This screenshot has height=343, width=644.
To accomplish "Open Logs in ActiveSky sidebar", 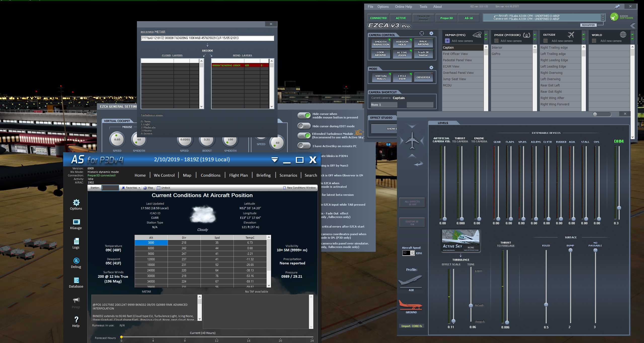I will point(77,241).
